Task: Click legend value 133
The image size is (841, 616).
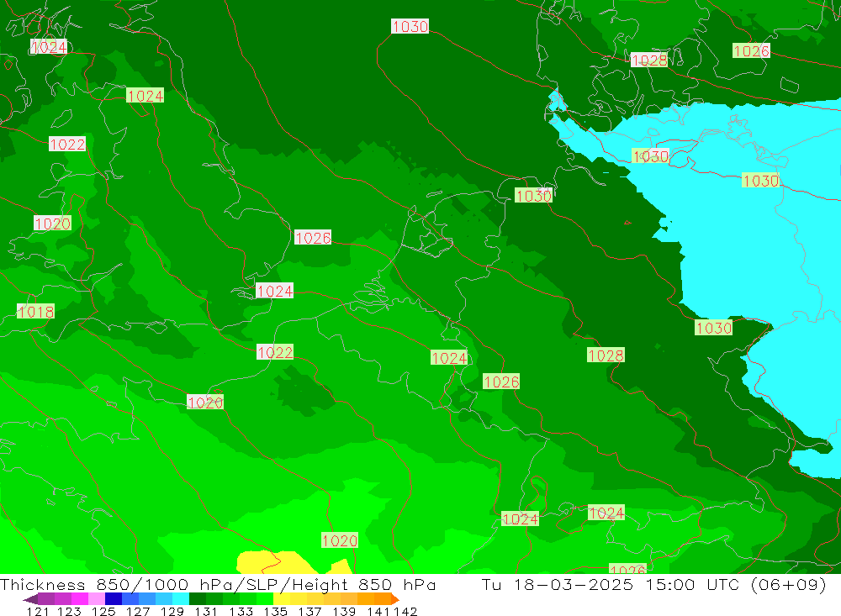Action: point(241,611)
